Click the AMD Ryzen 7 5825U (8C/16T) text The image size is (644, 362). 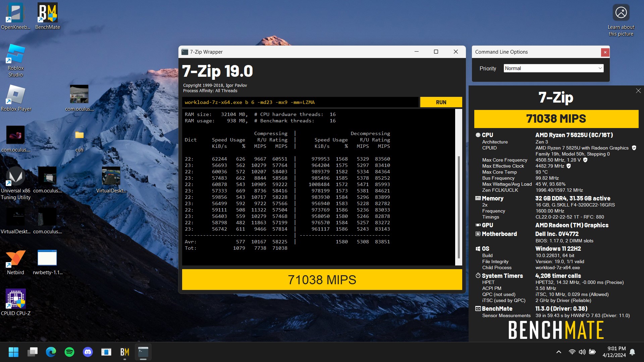point(574,135)
